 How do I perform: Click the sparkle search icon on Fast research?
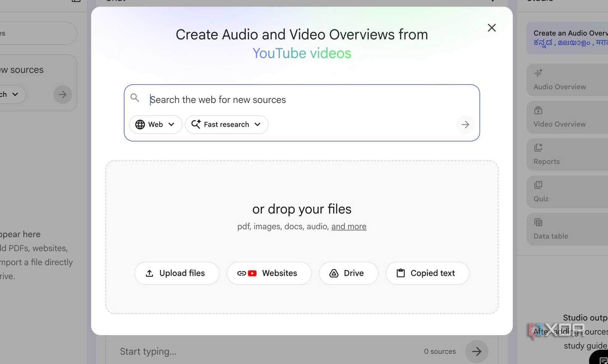196,124
